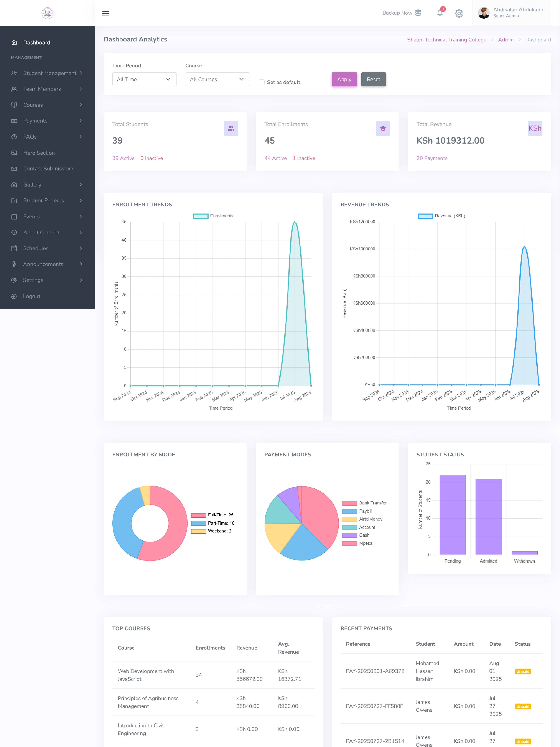Click the Payments card icon
This screenshot has width=560, height=747.
[14, 121]
